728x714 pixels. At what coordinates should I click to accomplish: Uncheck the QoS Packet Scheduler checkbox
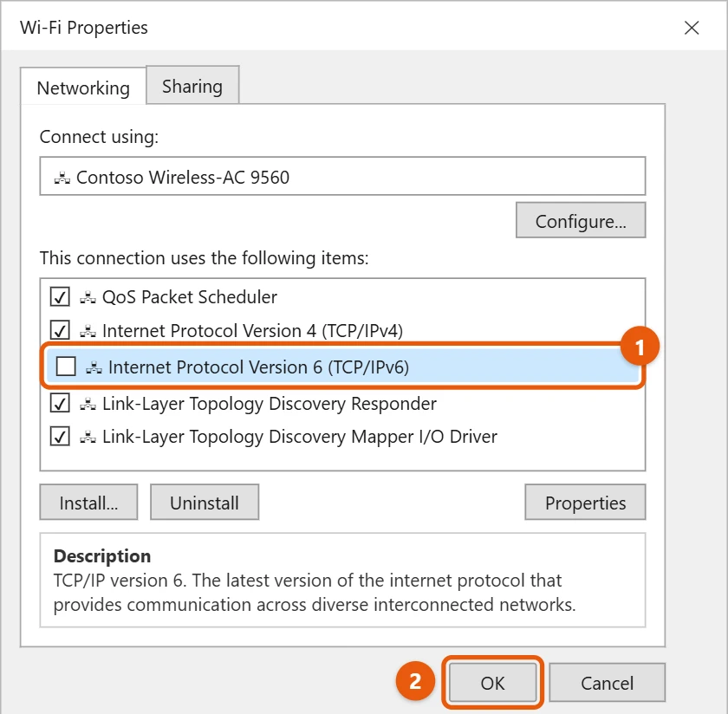pos(60,296)
